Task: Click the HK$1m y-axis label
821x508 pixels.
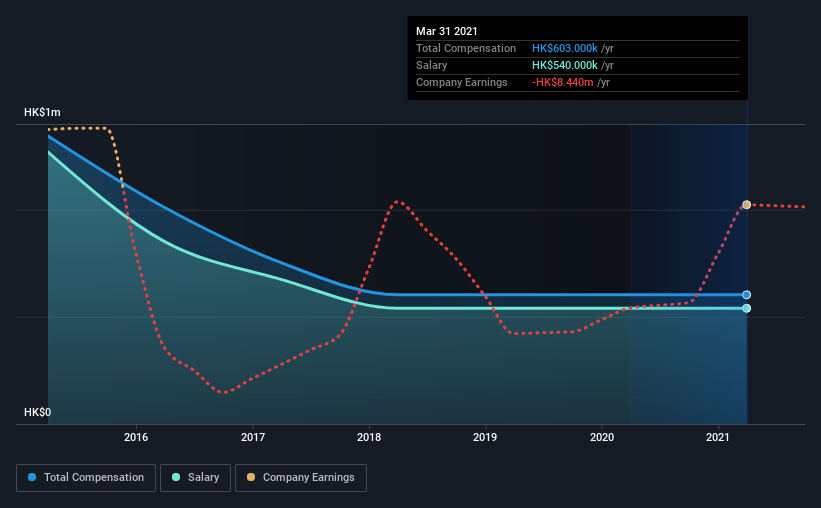Action: 42,113
